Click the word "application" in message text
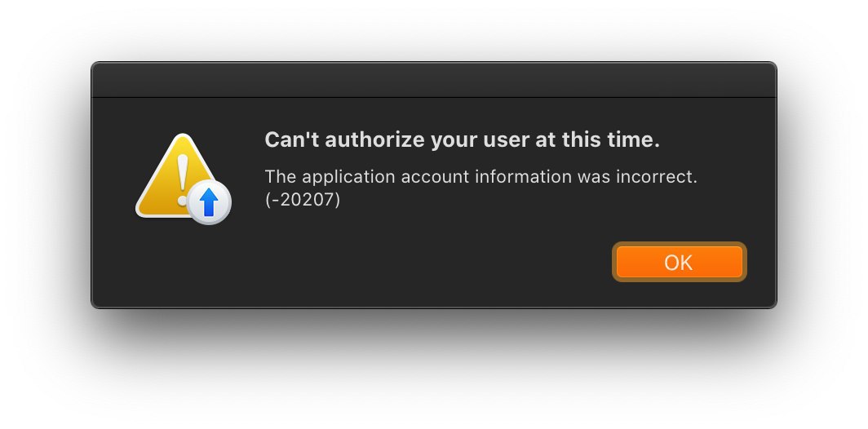Viewport: 868px width, 429px height. pyautogui.click(x=349, y=177)
